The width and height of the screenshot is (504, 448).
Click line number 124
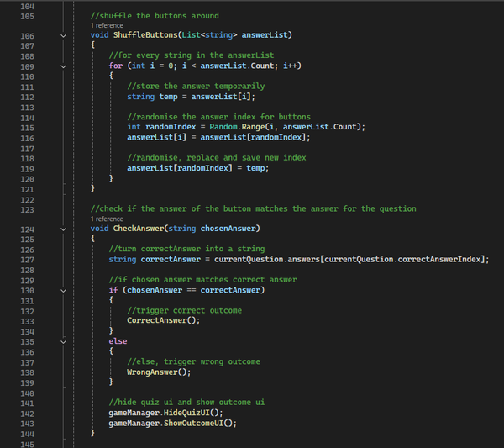(x=28, y=229)
